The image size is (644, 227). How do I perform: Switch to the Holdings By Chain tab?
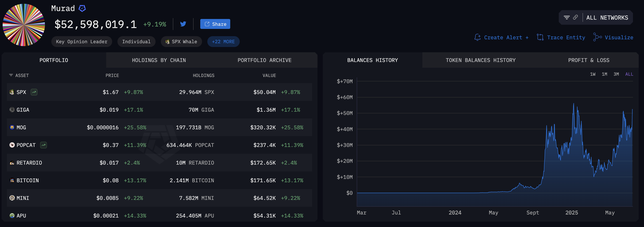159,60
